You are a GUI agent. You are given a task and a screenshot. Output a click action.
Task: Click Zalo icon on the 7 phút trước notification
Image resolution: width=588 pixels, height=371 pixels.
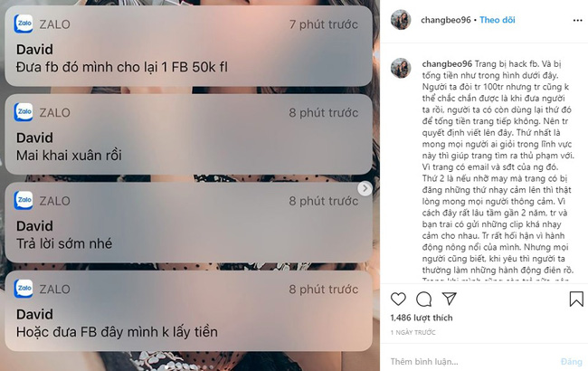click(x=24, y=24)
